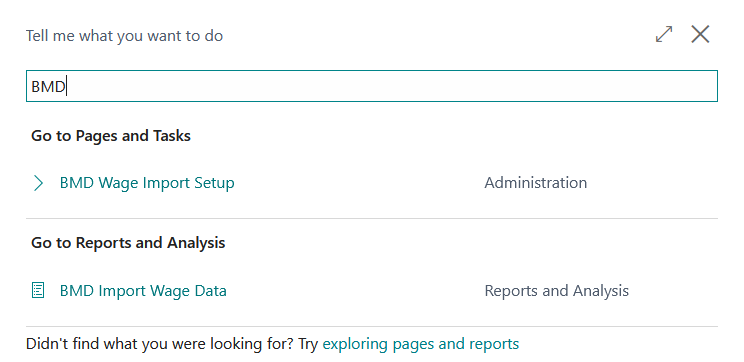Click the Administration category label
The image size is (744, 362).
pyautogui.click(x=536, y=183)
